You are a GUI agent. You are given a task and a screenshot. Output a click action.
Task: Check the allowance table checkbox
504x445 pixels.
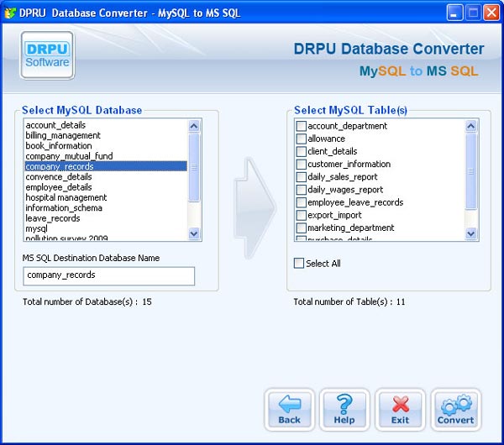(302, 139)
